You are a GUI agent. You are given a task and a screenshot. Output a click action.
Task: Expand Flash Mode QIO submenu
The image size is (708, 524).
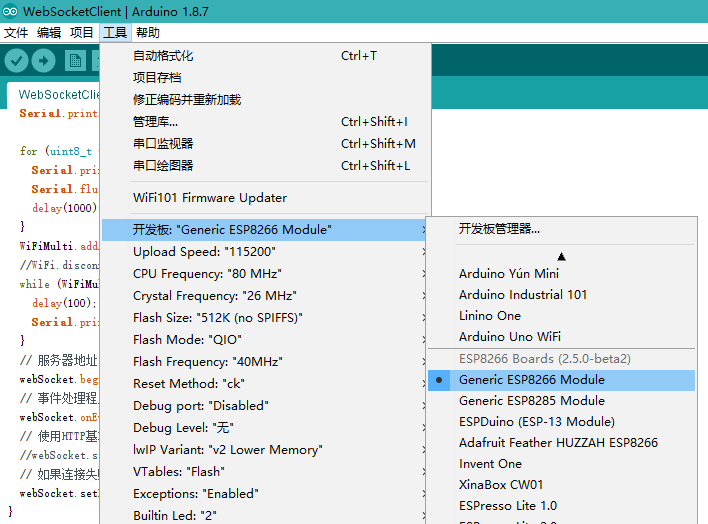[265, 340]
